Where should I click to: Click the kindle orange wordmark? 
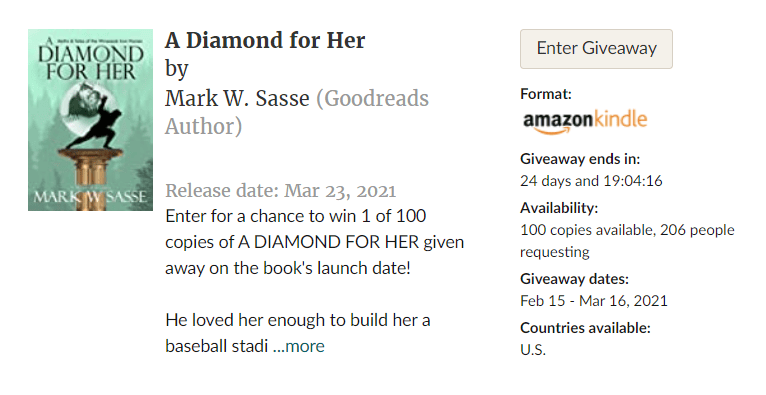coord(621,119)
